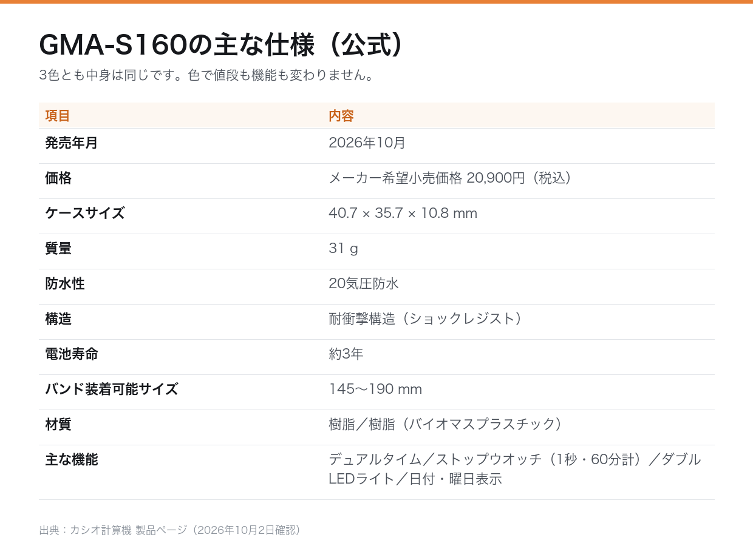The image size is (753, 560).
Task: Click the '主な機能' row label
Action: [x=72, y=460]
